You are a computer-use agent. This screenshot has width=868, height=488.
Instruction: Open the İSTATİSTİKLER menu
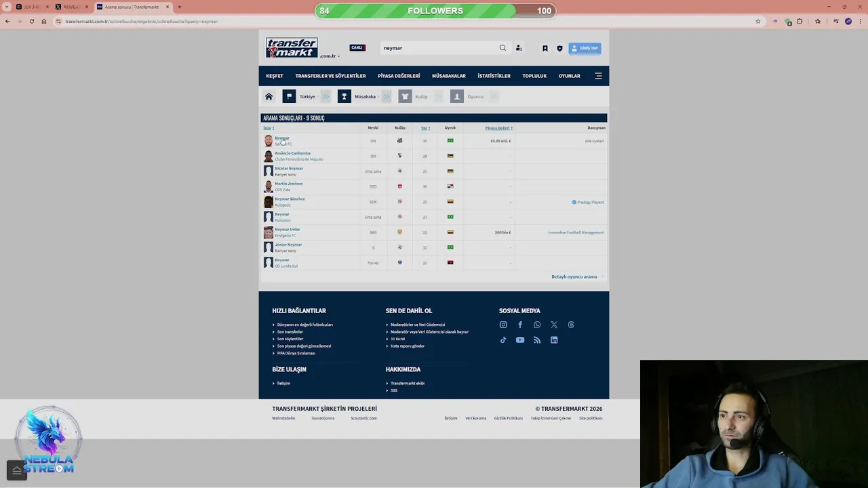tap(494, 76)
